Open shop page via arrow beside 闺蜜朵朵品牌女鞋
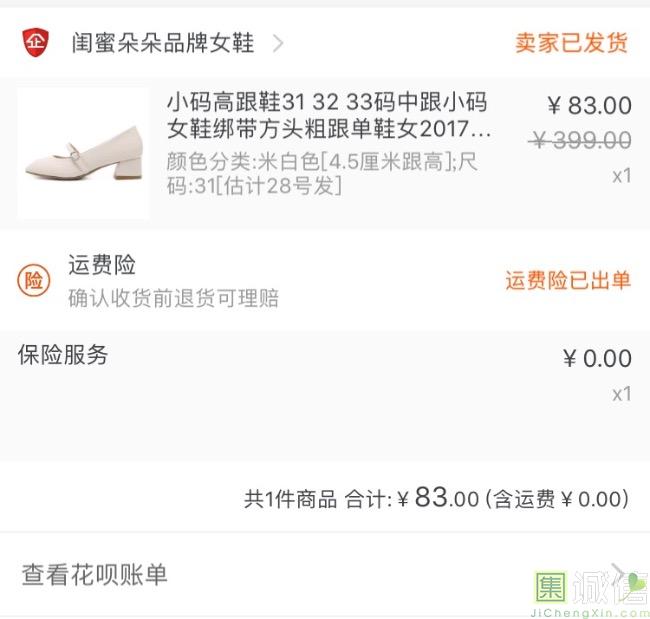650x619 pixels. click(x=278, y=43)
